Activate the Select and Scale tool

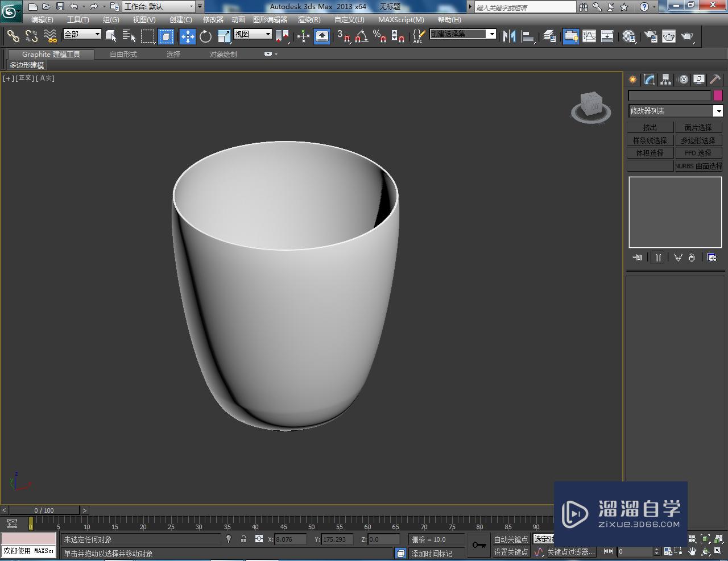tap(224, 36)
